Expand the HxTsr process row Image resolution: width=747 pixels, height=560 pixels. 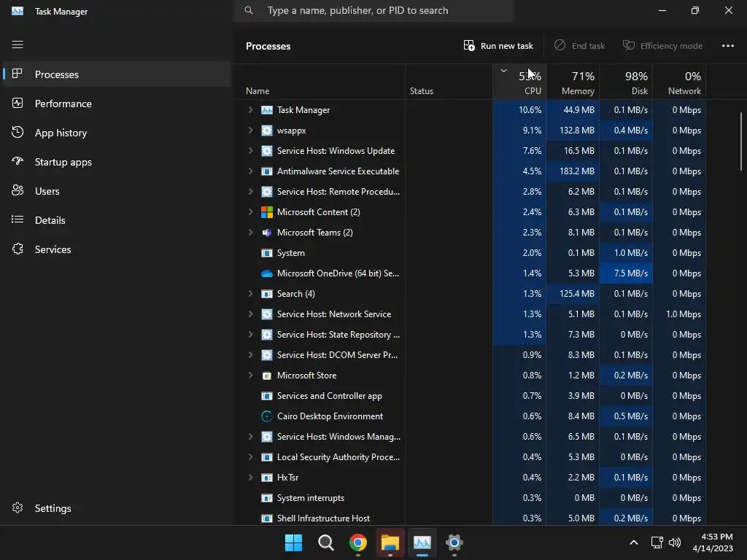click(251, 477)
